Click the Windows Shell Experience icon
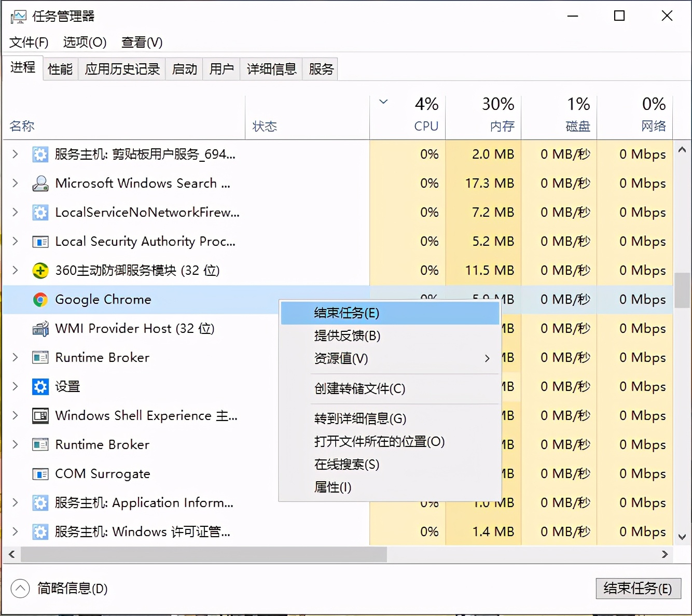The height and width of the screenshot is (616, 692). [40, 415]
